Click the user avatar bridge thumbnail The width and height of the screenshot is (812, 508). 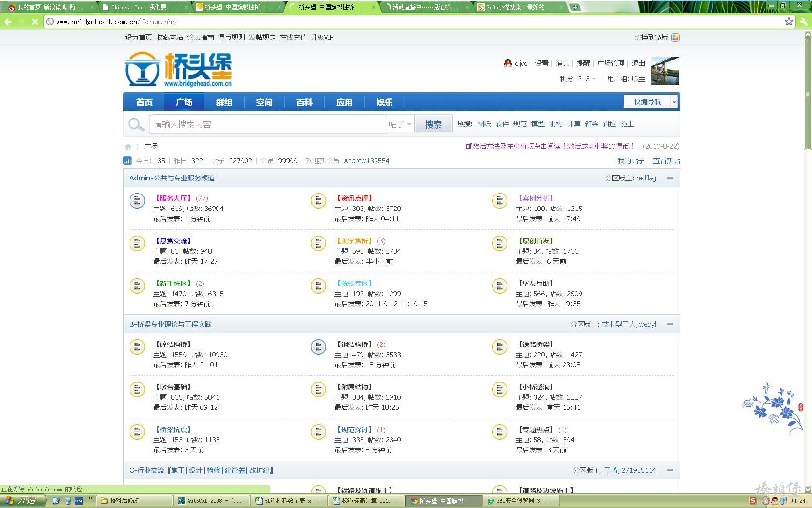point(665,71)
